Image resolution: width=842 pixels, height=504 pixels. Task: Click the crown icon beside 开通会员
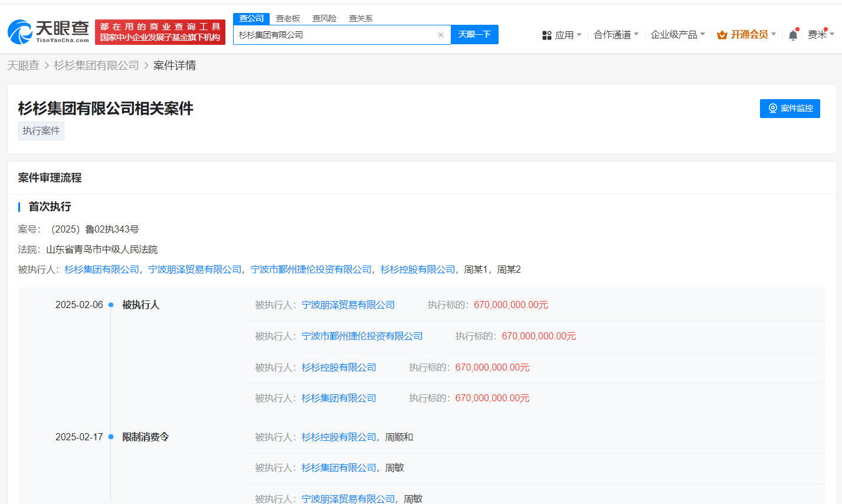coord(722,35)
